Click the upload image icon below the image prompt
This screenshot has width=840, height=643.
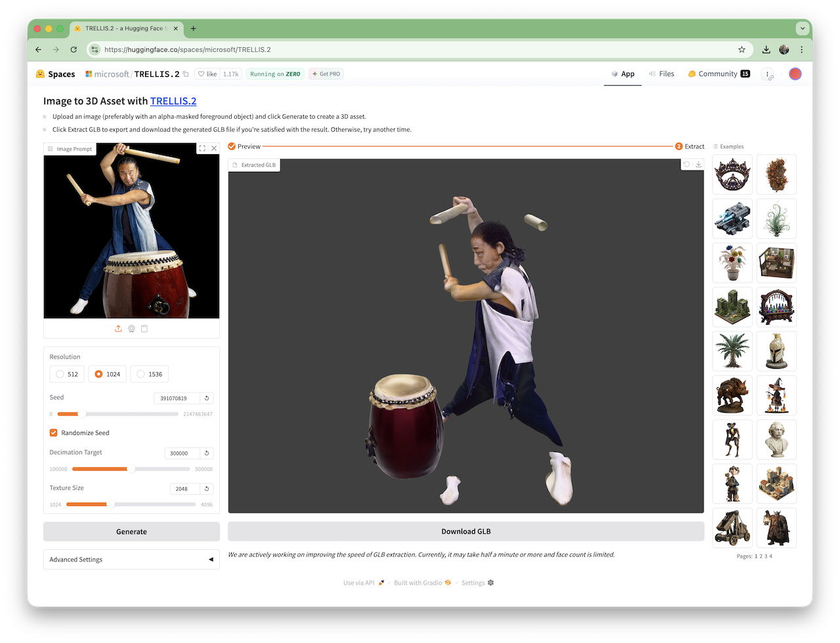118,329
